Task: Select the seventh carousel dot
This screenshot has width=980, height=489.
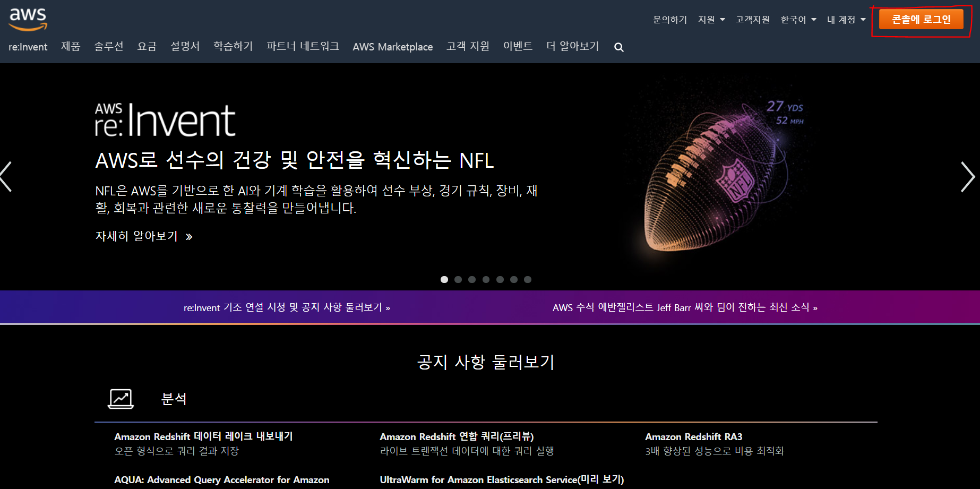Action: pyautogui.click(x=528, y=279)
